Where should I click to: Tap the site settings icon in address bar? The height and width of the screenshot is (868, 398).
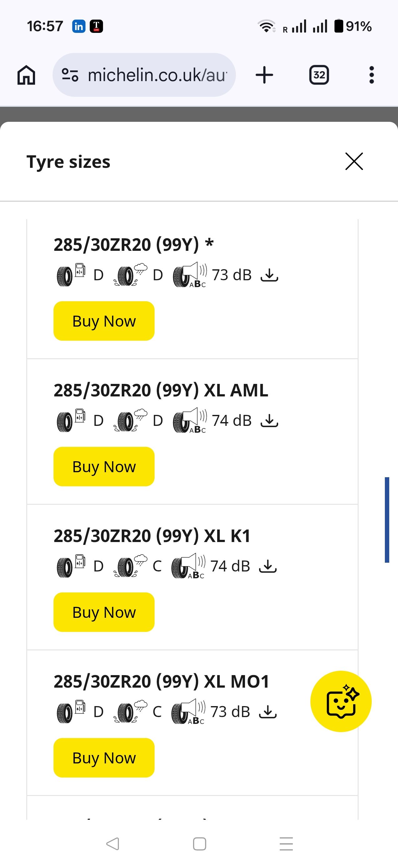click(70, 75)
